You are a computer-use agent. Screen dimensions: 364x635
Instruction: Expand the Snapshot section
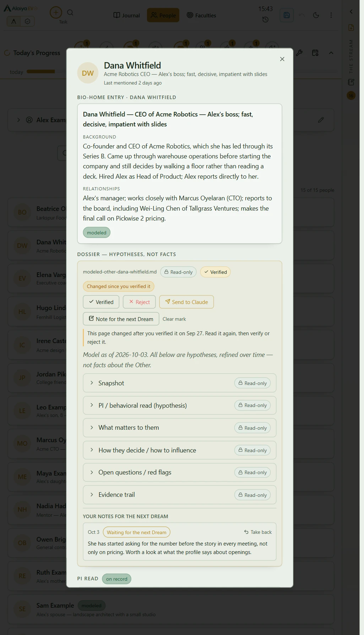180,383
